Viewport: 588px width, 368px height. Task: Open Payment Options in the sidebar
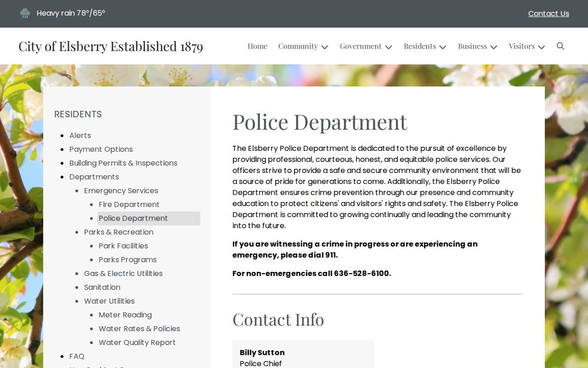coord(101,149)
